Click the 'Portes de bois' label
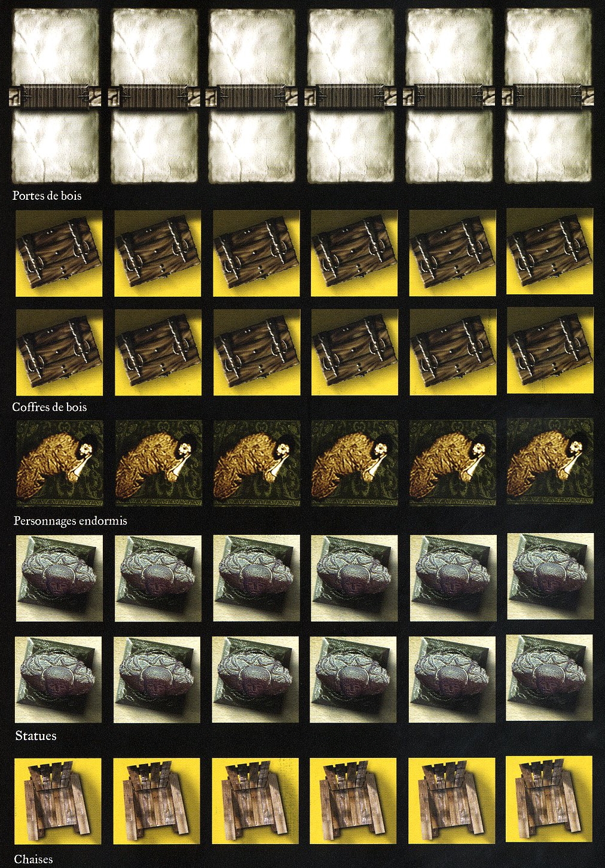Viewport: 605px width, 868px height. 47,196
